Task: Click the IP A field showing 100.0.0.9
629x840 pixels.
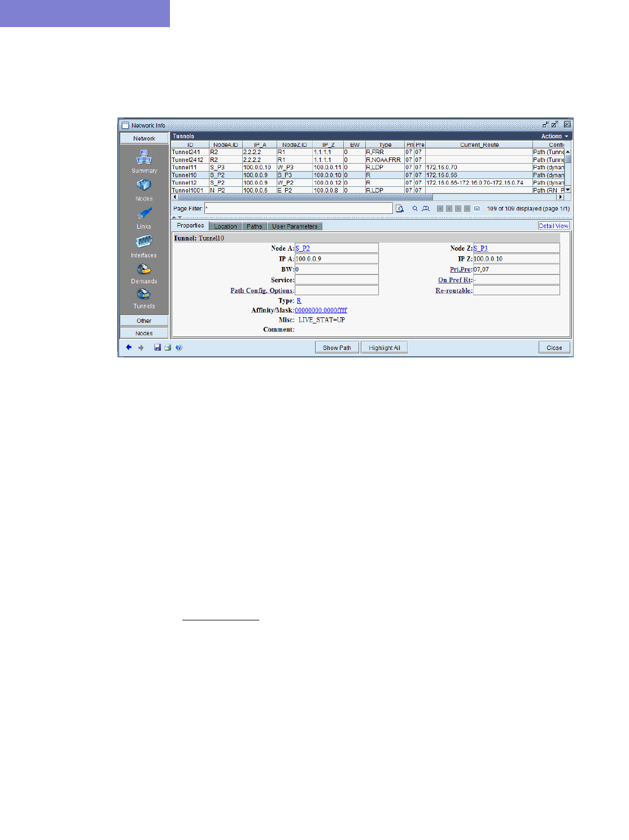Action: click(x=337, y=259)
